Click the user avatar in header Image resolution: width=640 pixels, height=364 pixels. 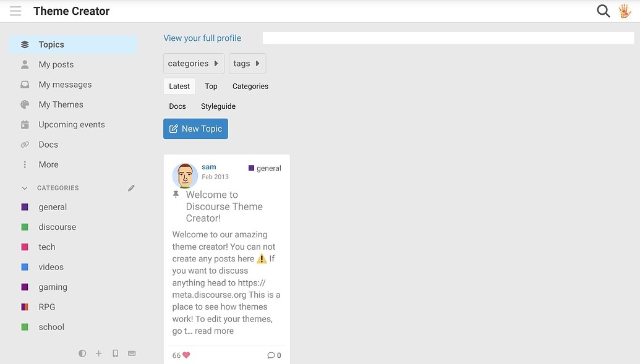[625, 11]
